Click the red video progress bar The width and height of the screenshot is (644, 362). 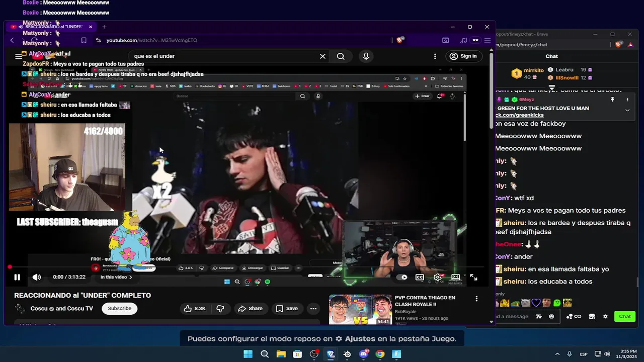pos(247,267)
